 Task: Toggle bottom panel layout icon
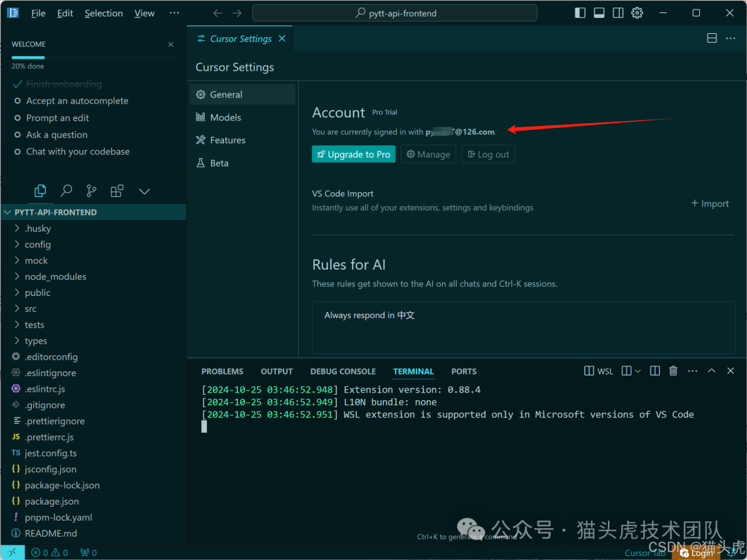click(x=599, y=13)
